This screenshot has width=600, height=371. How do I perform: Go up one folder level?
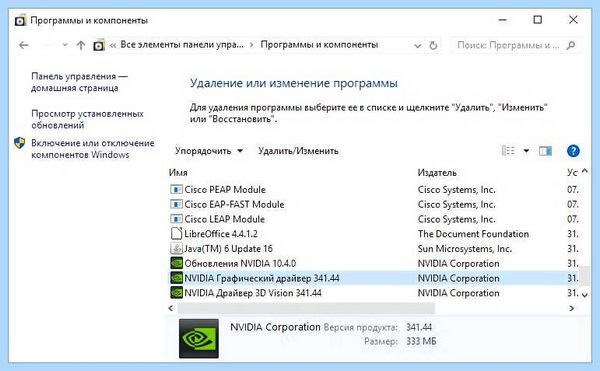click(x=81, y=45)
